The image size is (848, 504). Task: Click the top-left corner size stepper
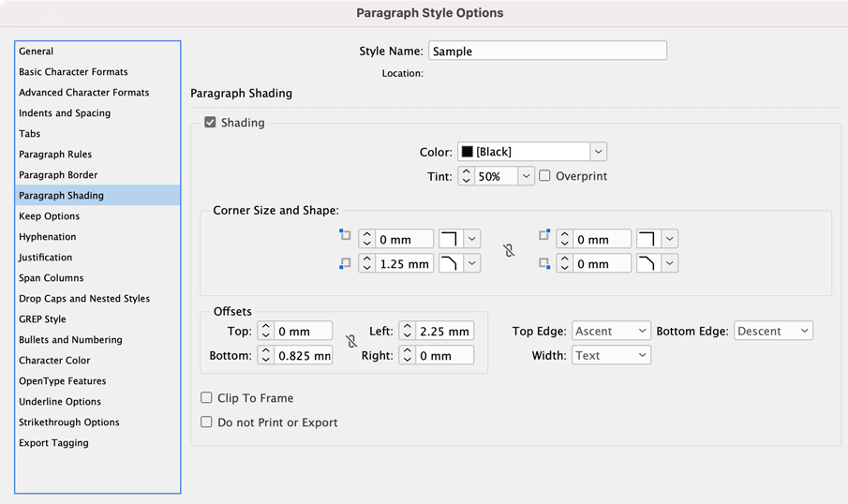tap(366, 239)
